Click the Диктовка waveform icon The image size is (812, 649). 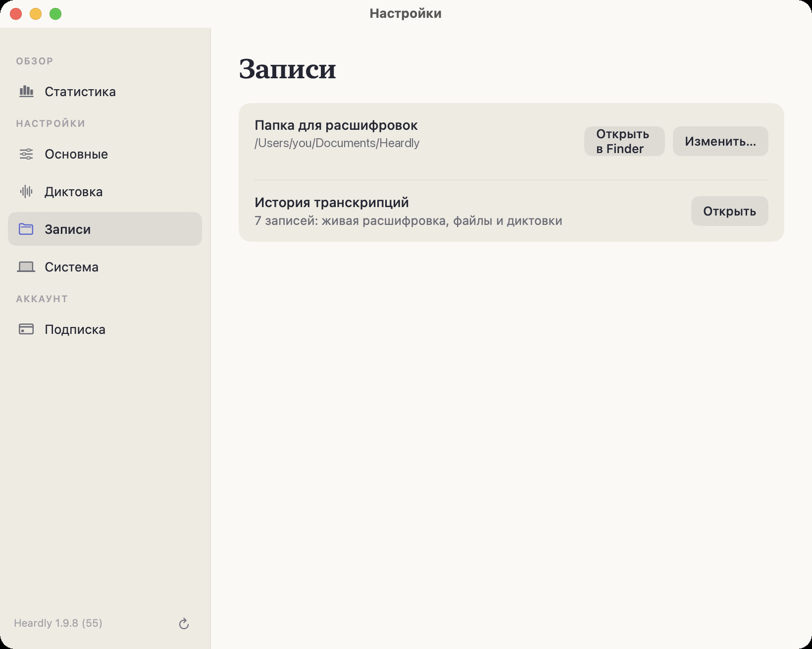26,192
